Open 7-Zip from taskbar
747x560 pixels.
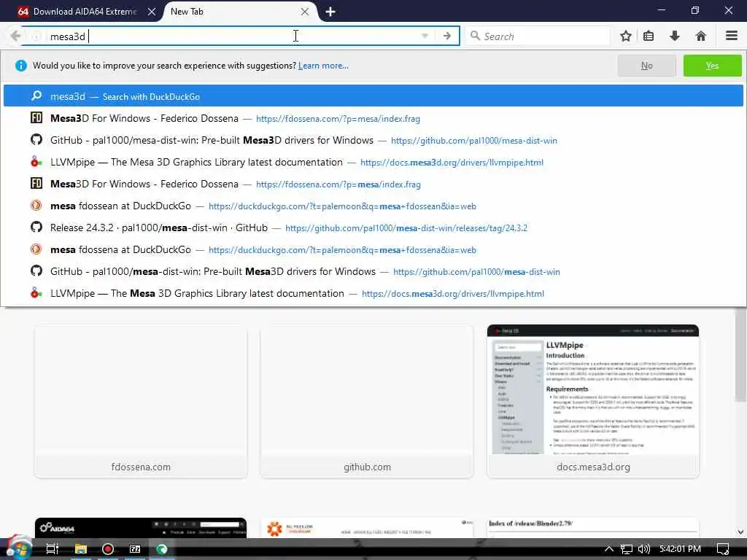(x=135, y=549)
